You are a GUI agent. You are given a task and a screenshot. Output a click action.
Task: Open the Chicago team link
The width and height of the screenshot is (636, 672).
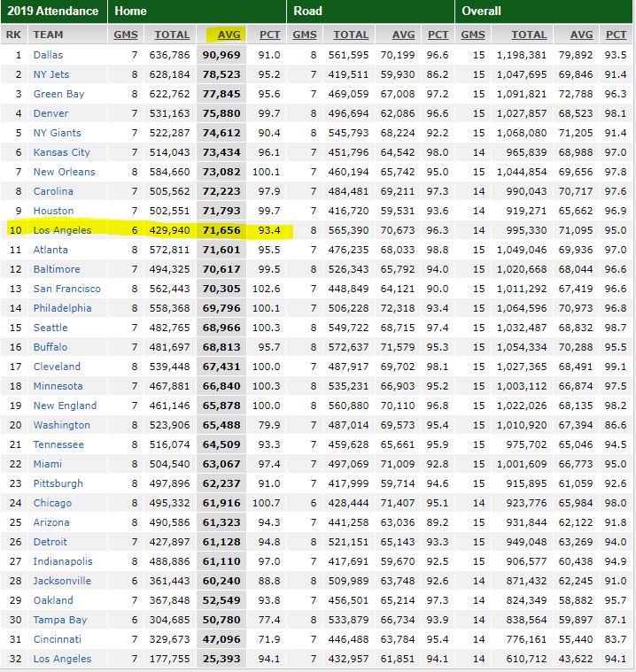[x=52, y=503]
